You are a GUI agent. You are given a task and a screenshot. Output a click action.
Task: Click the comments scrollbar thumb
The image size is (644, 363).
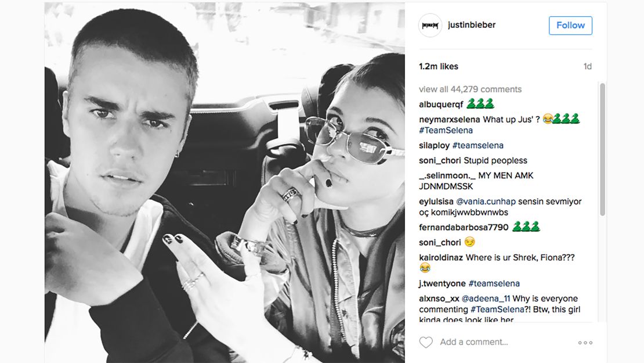[603, 149]
